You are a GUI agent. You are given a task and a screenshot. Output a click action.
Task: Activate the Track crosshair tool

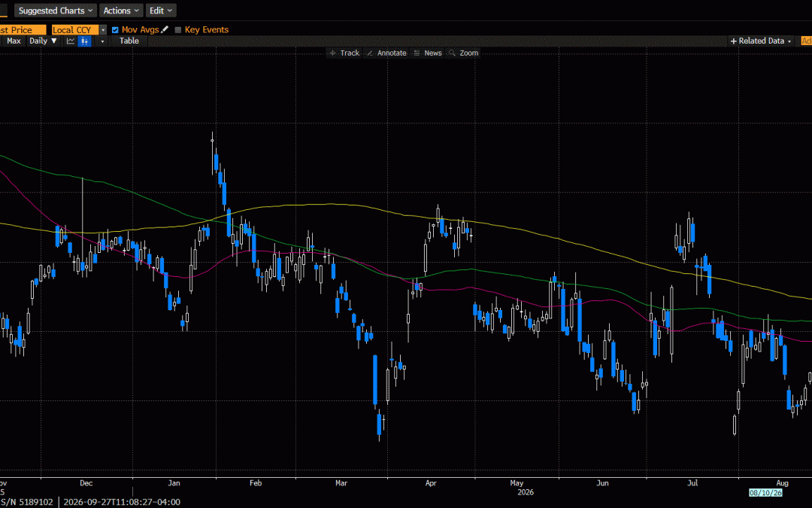pyautogui.click(x=345, y=53)
